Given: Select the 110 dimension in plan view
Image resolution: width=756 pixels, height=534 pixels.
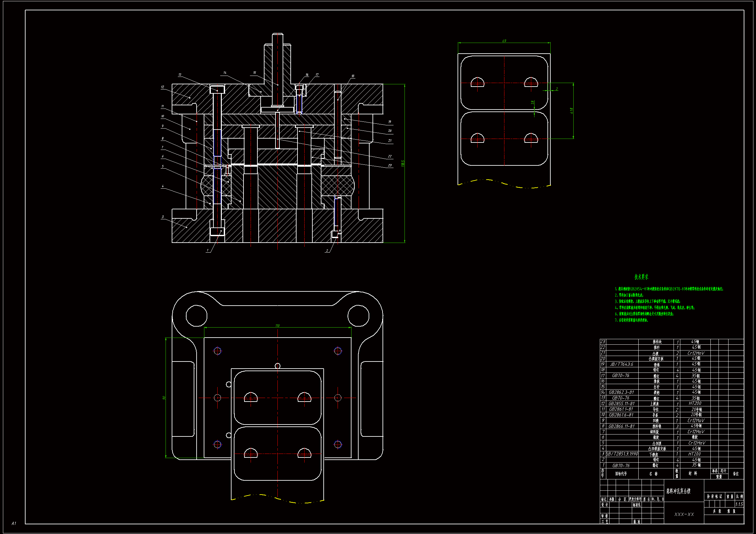Looking at the screenshot, I should [277, 326].
